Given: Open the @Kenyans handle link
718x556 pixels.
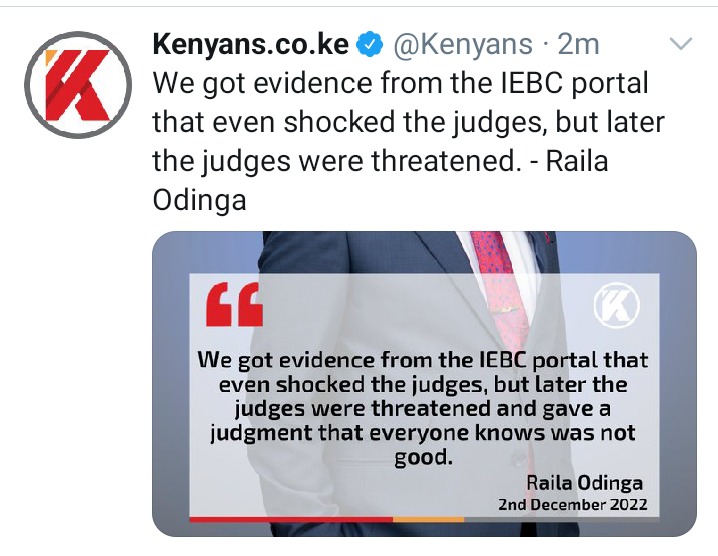Looking at the screenshot, I should [463, 44].
